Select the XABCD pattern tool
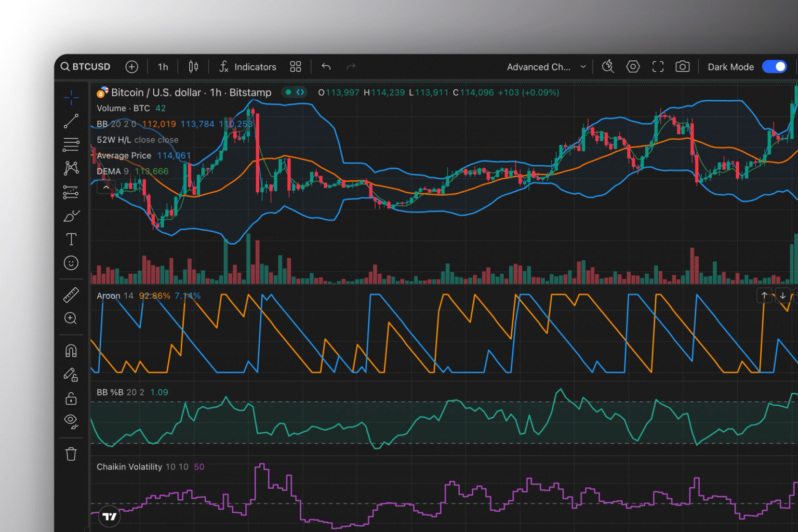The image size is (798, 532). coord(71,168)
